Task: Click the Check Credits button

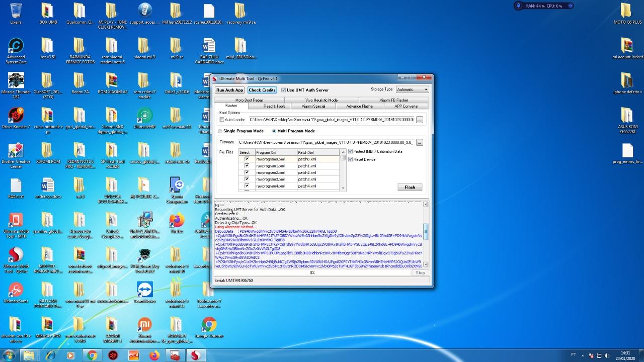Action: [262, 90]
